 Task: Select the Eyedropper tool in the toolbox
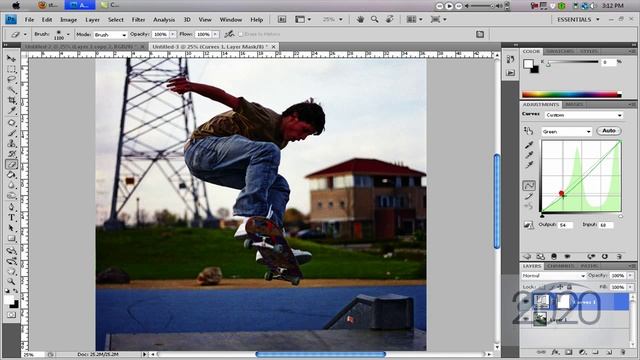coord(11,111)
